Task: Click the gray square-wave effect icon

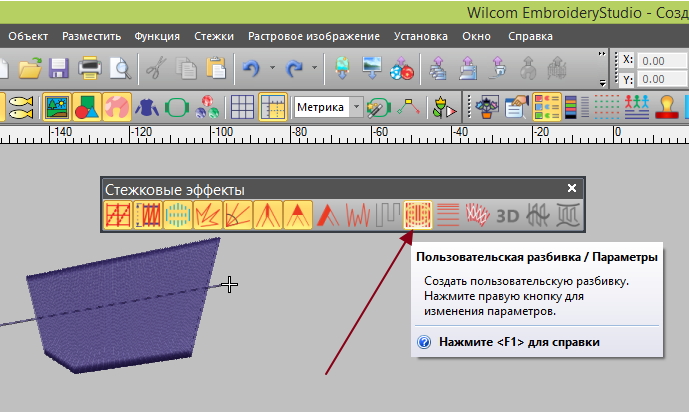Action: (x=388, y=215)
